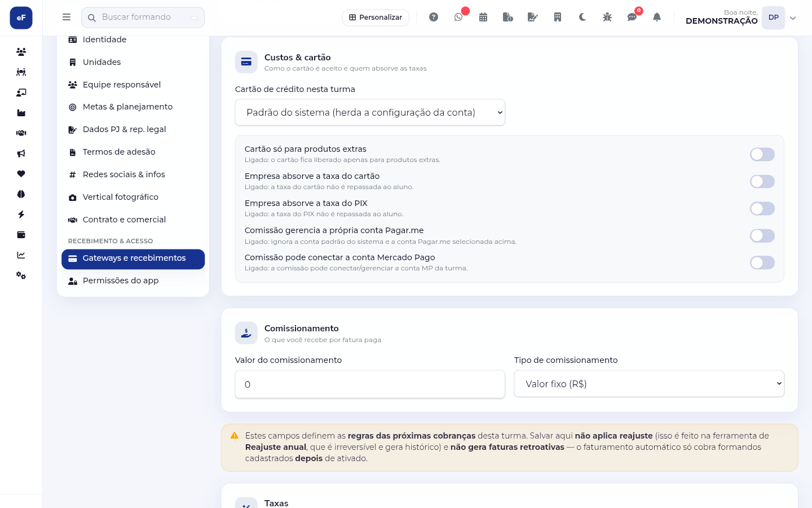Open 'Redes sociais & infos' section
The width and height of the screenshot is (812, 508).
[133, 174]
